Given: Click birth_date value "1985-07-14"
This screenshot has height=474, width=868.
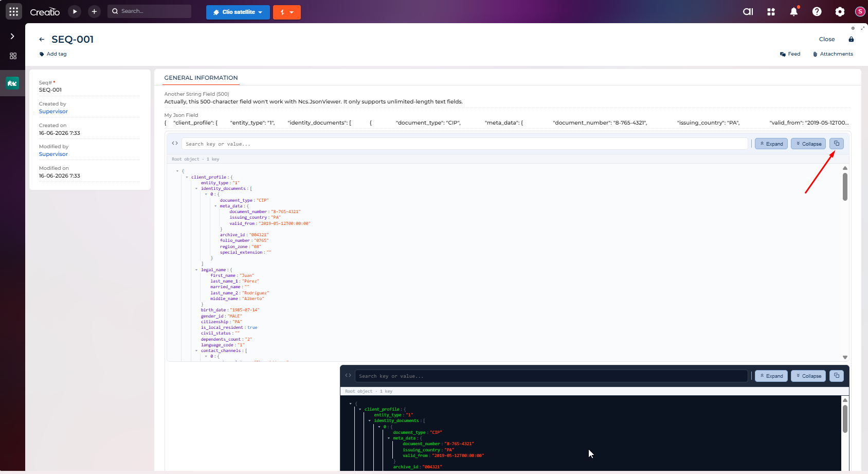Looking at the screenshot, I should click(245, 310).
